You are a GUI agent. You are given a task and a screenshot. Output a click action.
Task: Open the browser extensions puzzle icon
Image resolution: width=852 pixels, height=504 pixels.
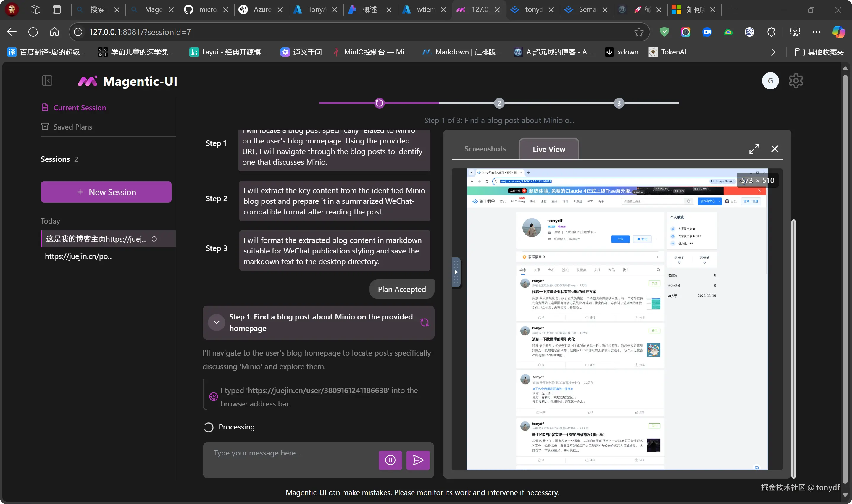coord(771,32)
